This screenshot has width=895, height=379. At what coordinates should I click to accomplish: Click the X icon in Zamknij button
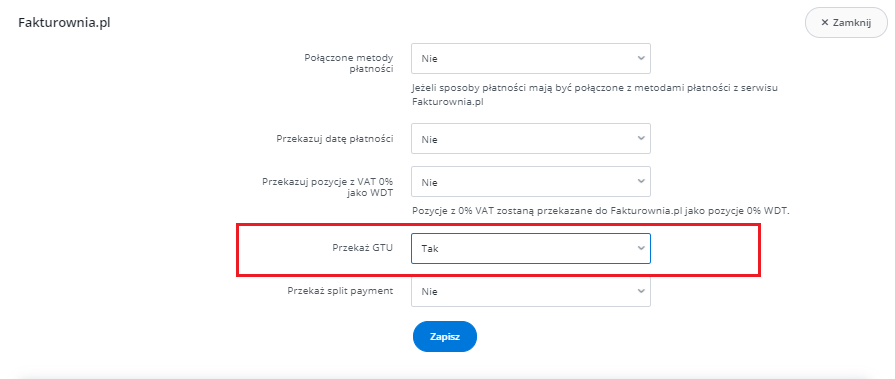pos(824,23)
